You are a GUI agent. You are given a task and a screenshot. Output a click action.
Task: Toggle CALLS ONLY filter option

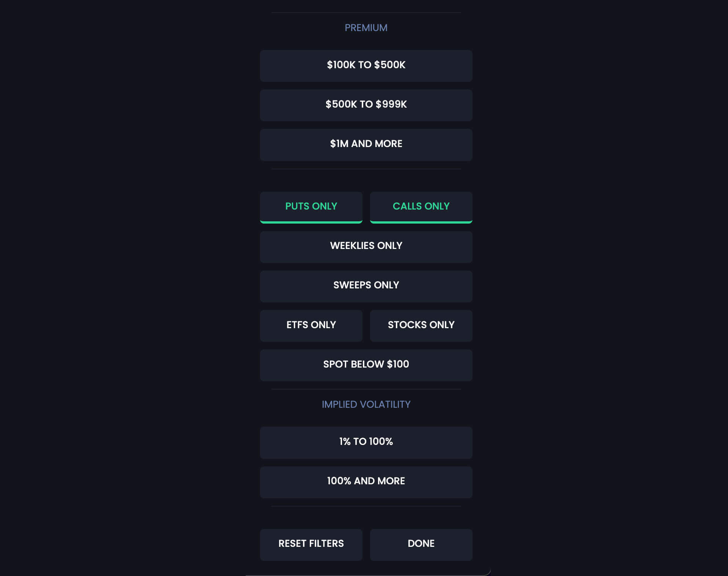click(x=421, y=206)
